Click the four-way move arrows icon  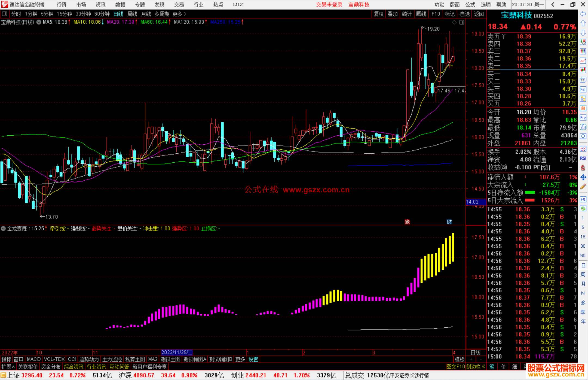tap(583, 177)
